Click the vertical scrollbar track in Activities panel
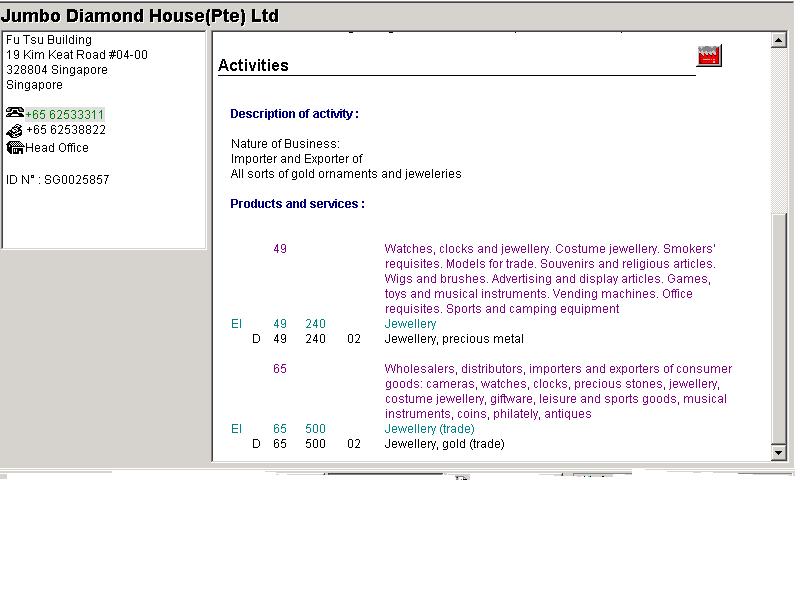Image resolution: width=800 pixels, height=600 pixels. pos(779,330)
